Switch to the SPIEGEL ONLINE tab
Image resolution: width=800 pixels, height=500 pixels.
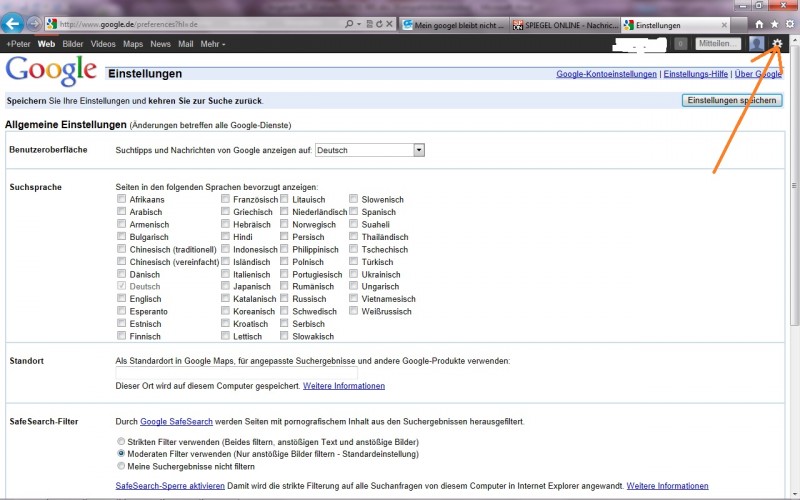click(x=565, y=24)
